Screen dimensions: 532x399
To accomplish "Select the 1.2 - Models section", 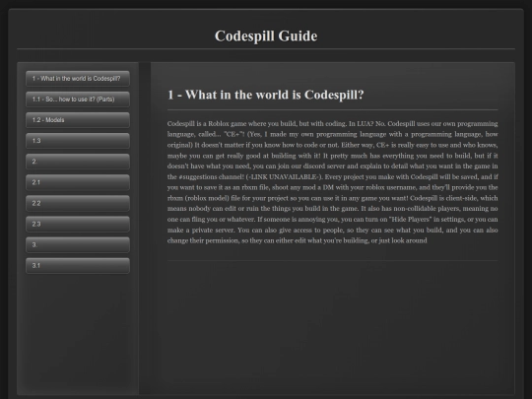I will (78, 120).
